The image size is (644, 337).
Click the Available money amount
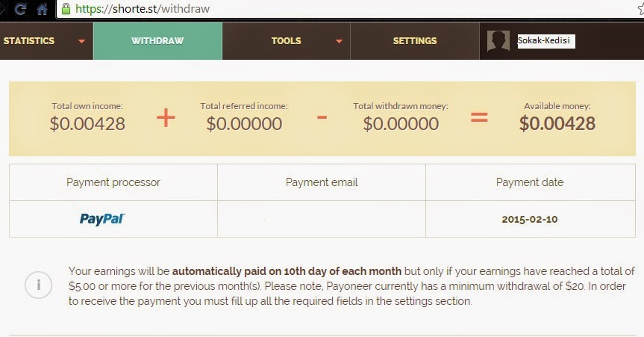(557, 124)
